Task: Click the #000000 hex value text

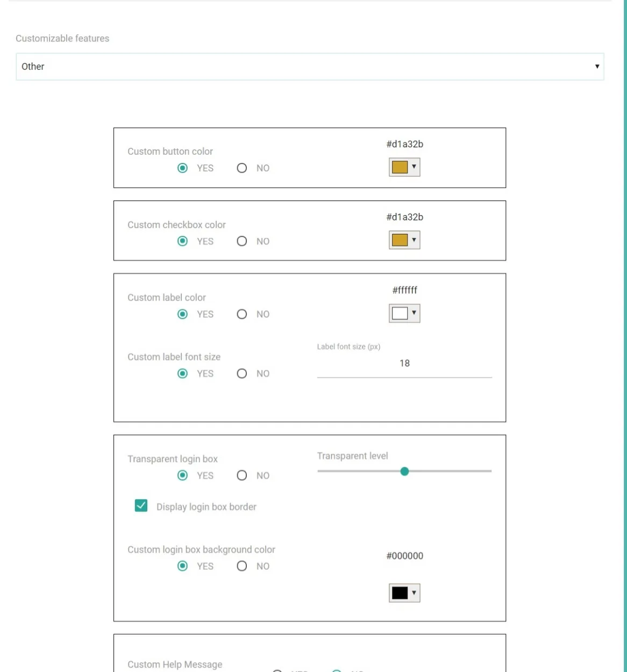Action: (x=405, y=556)
